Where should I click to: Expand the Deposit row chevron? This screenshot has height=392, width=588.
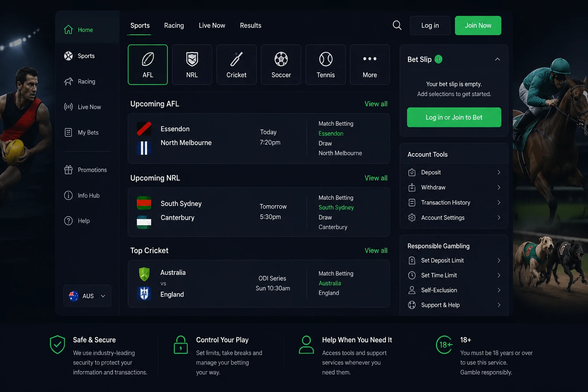pyautogui.click(x=499, y=172)
